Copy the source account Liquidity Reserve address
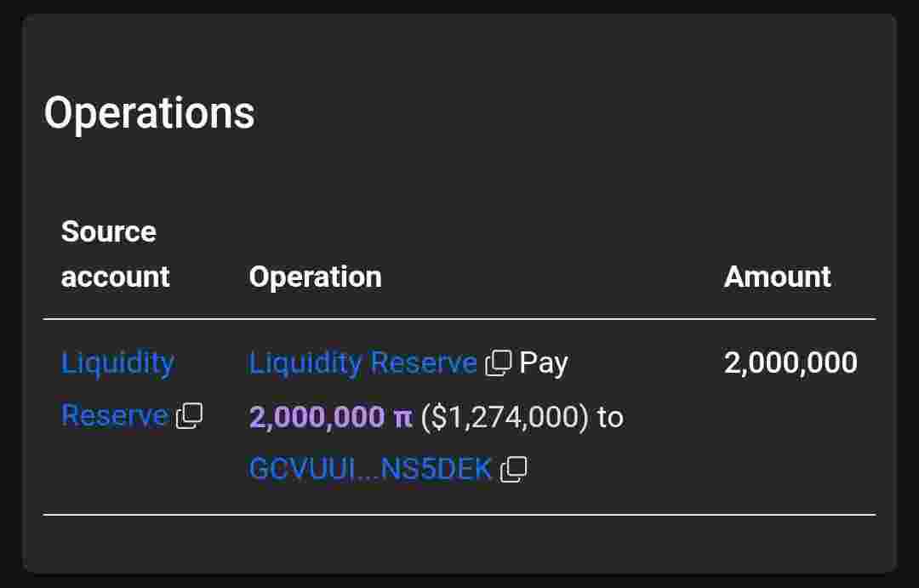The width and height of the screenshot is (919, 588). click(x=189, y=415)
